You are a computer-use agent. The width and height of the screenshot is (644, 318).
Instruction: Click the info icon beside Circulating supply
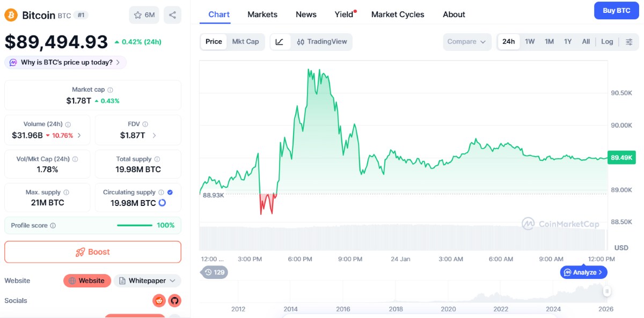160,193
